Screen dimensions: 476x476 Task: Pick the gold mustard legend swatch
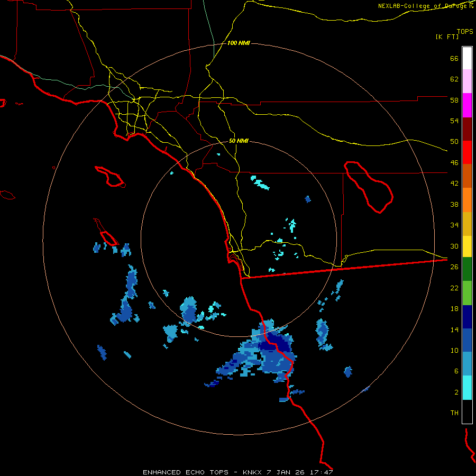tap(467, 224)
